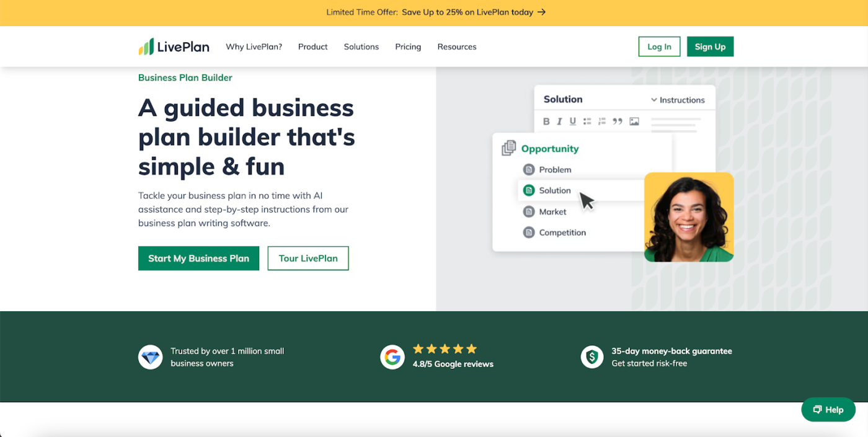
Task: Expand the Instructions dropdown
Action: 678,100
